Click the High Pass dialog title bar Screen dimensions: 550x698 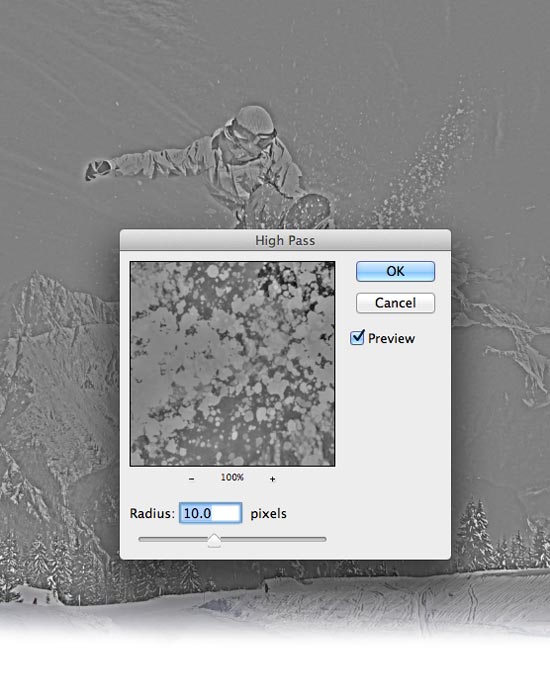pos(285,240)
